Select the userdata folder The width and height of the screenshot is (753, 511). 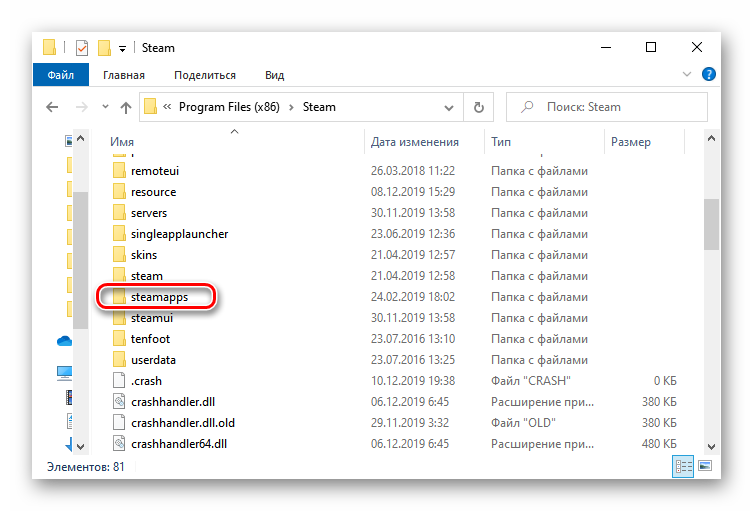point(153,360)
